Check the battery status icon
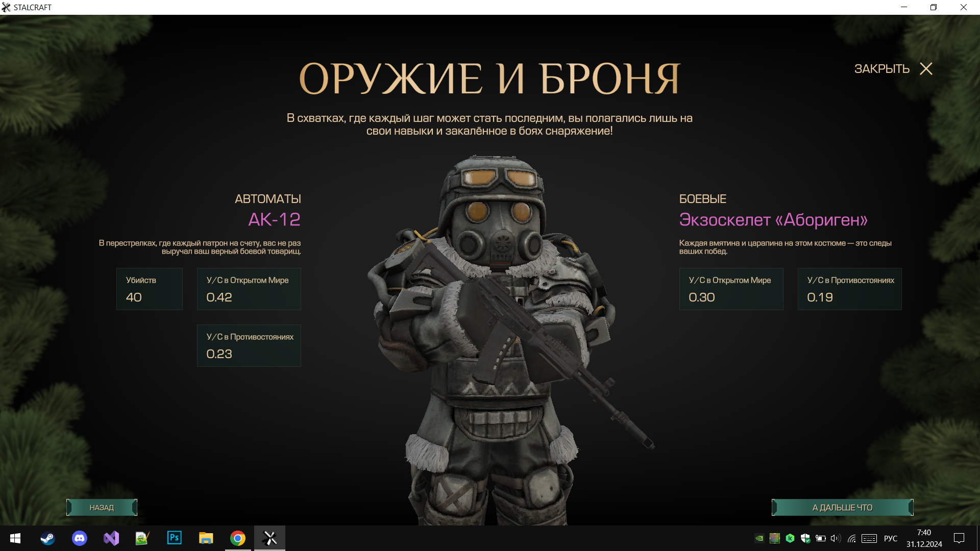 821,538
